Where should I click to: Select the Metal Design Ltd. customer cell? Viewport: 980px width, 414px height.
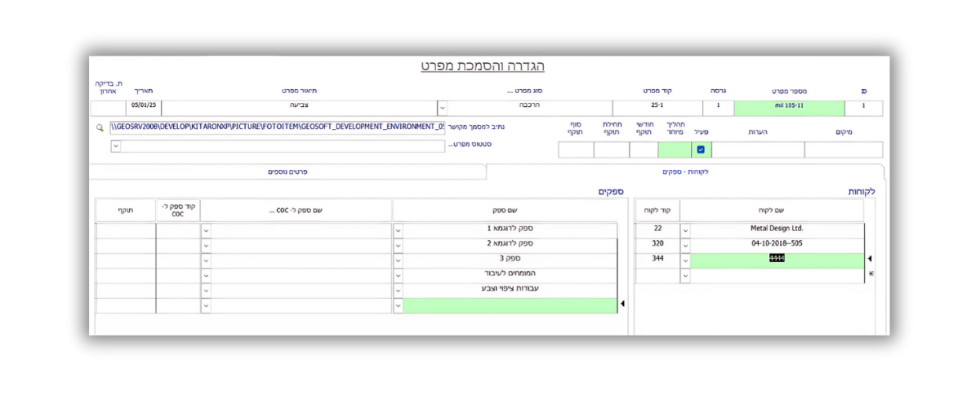coord(777,230)
